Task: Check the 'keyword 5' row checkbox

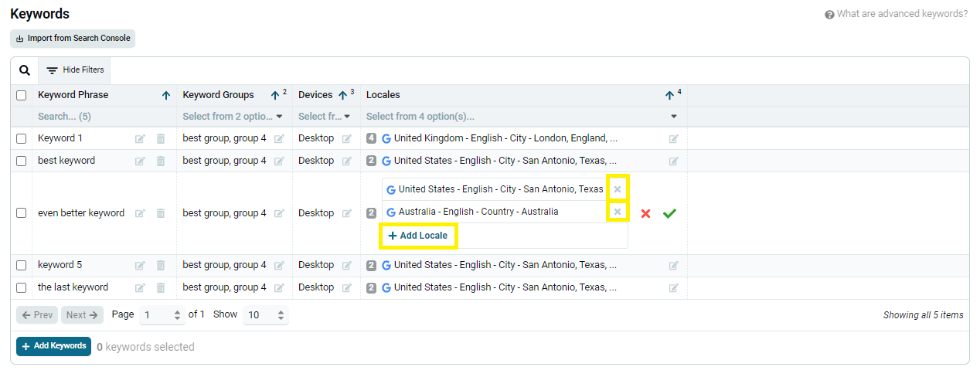Action: tap(22, 265)
